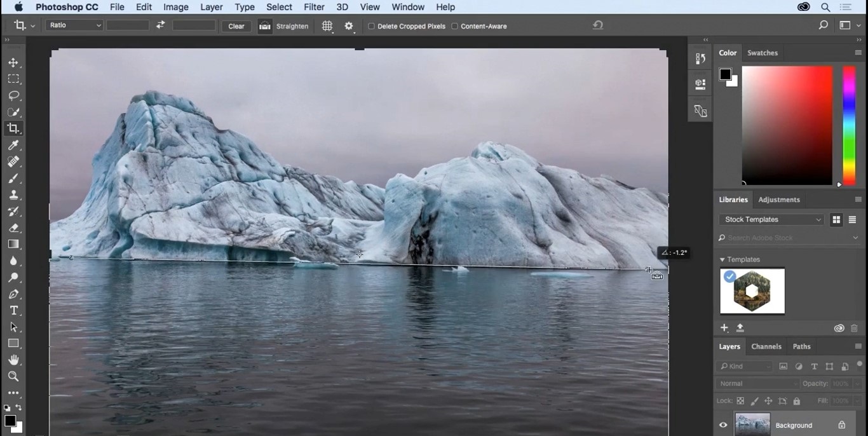Click the Search Adobe Stock field
Screen dimensions: 868x436
789,238
